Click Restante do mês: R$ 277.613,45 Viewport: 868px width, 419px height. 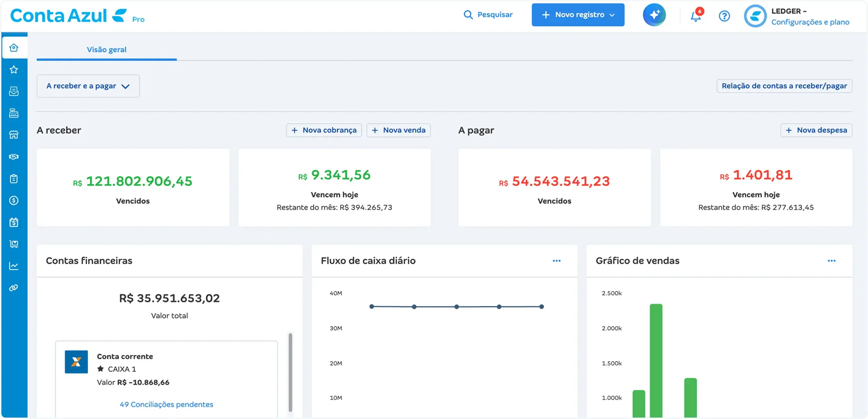click(756, 207)
